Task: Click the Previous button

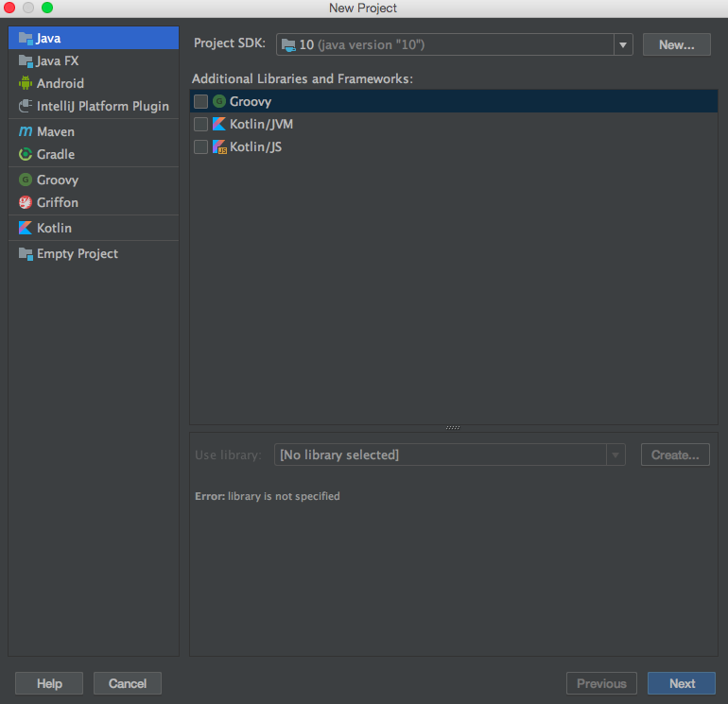Action: coord(601,683)
